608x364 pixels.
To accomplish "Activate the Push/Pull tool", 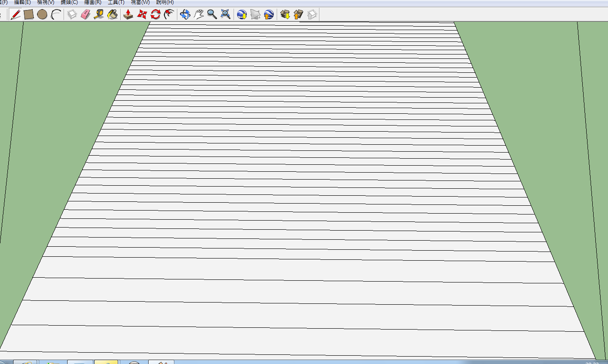I will pos(128,15).
